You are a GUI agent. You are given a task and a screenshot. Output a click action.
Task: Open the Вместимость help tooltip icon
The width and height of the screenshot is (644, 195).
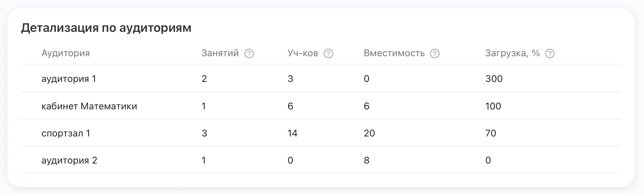pos(435,53)
